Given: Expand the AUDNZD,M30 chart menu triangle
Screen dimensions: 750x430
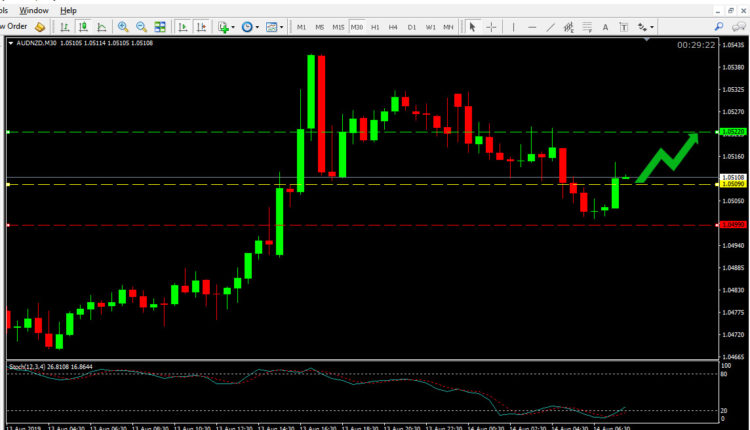Looking at the screenshot, I should [11, 43].
